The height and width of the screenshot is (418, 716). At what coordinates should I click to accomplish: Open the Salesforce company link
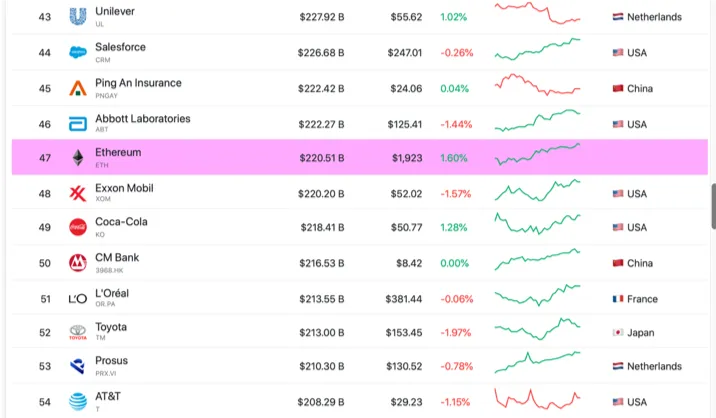point(120,47)
